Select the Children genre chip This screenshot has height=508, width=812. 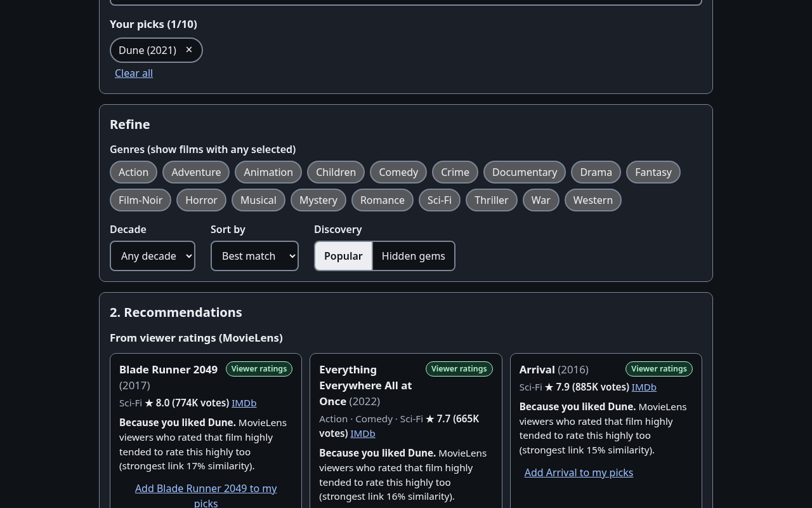(336, 172)
